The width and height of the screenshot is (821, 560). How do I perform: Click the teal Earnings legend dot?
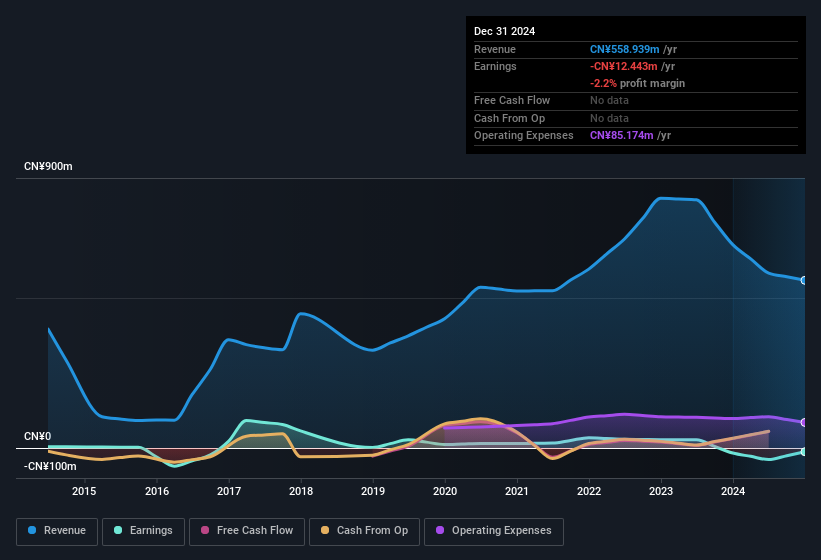coord(118,530)
